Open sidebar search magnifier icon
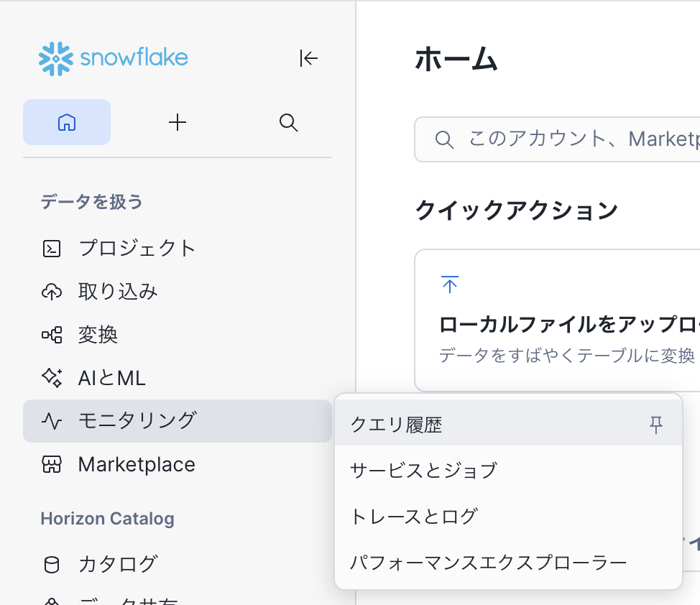This screenshot has height=605, width=700. tap(288, 122)
